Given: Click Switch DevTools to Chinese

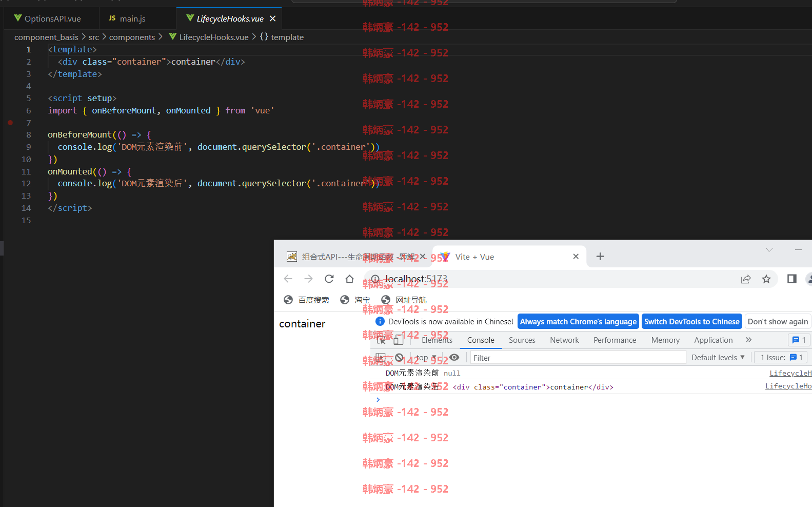Looking at the screenshot, I should click(x=692, y=322).
